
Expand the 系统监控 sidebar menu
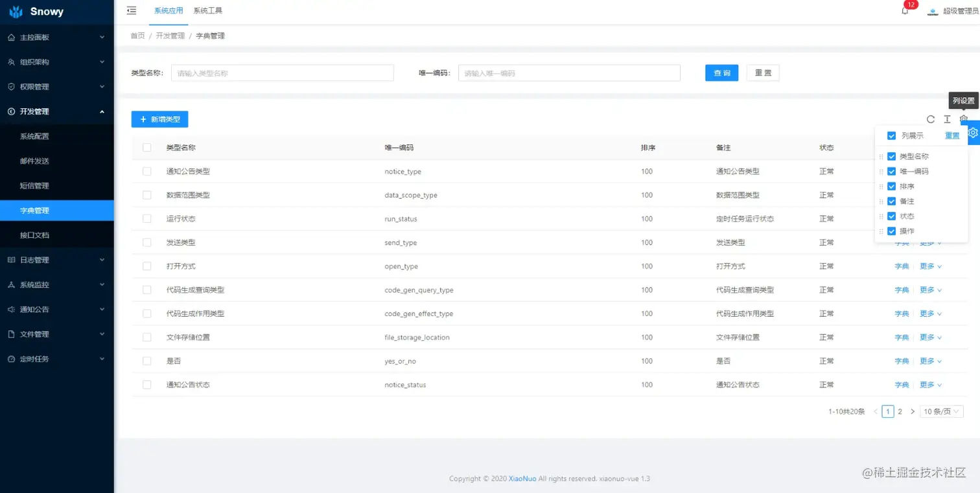(x=57, y=284)
